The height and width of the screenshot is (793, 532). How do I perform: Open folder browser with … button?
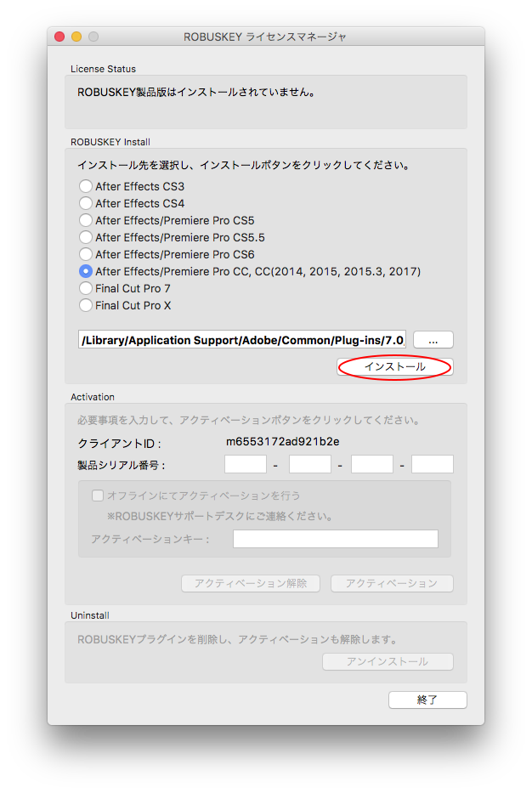433,340
